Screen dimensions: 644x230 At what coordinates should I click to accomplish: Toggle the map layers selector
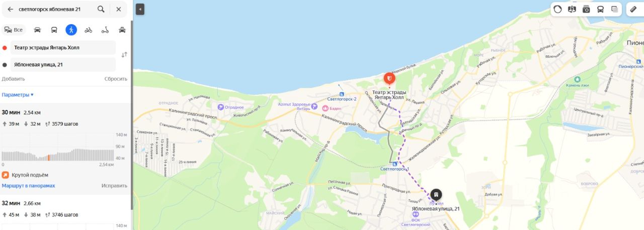(614, 9)
